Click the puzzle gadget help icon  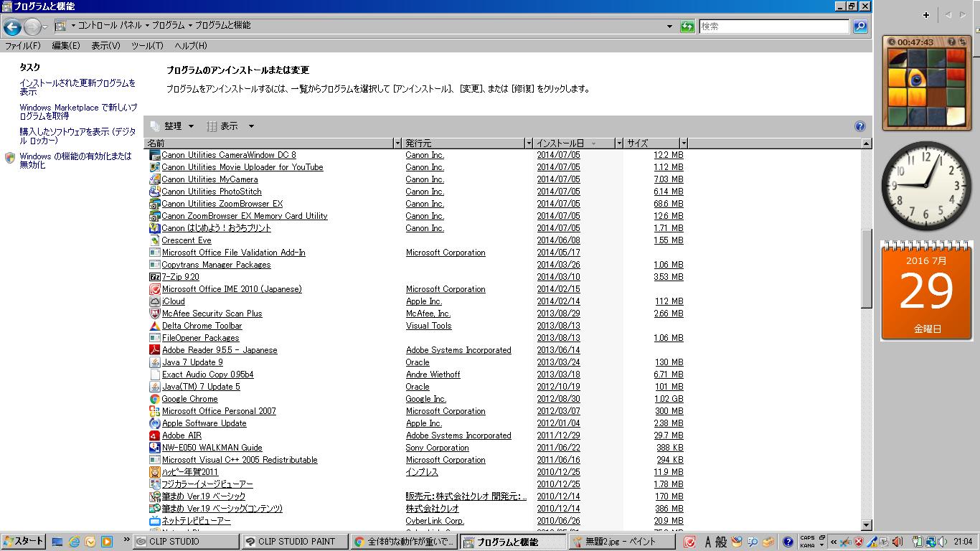click(951, 42)
